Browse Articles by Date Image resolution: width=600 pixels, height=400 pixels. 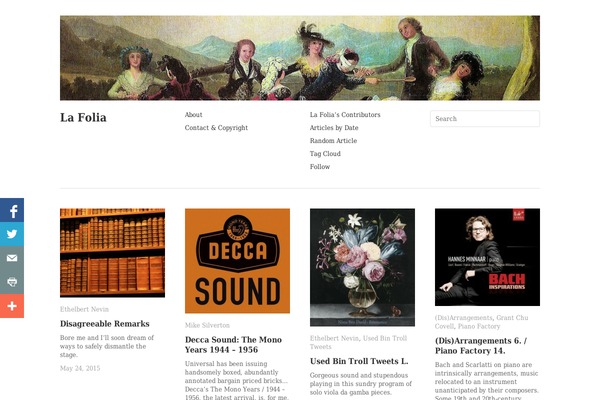pos(334,128)
